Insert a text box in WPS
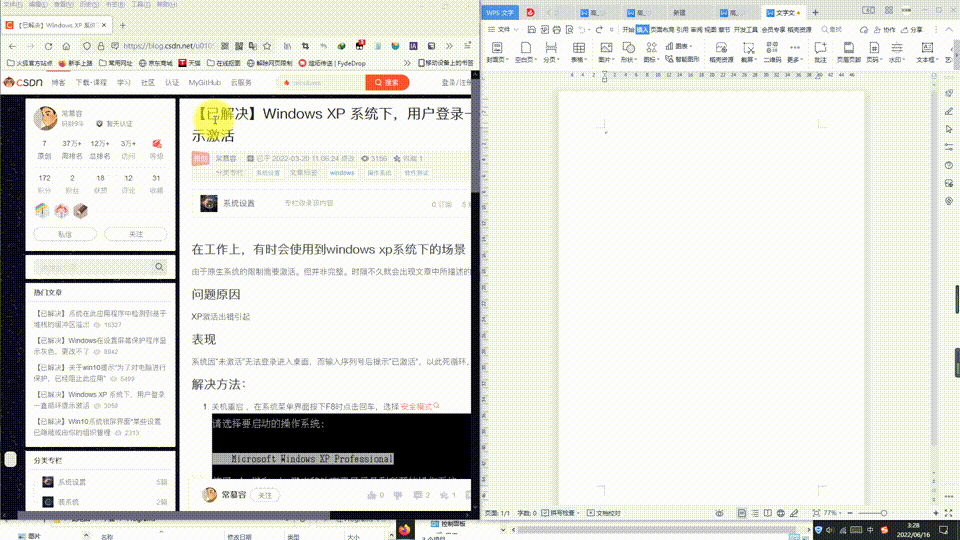This screenshot has width=960, height=540. 927,52
